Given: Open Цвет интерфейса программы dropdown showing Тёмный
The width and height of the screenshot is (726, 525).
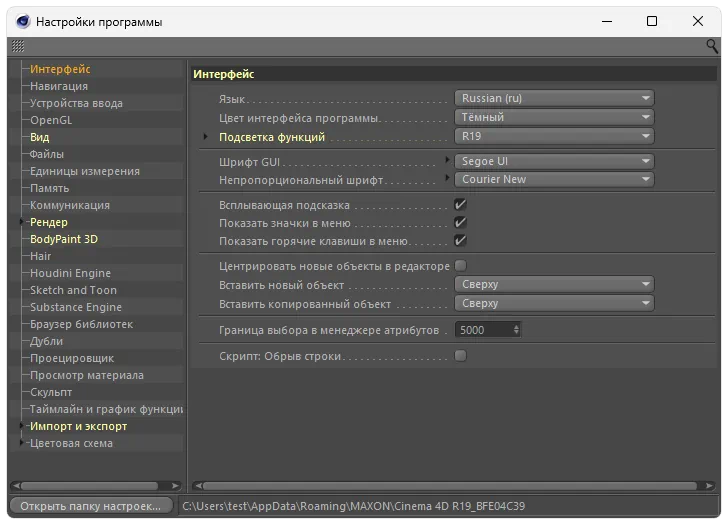Looking at the screenshot, I should [x=554, y=117].
